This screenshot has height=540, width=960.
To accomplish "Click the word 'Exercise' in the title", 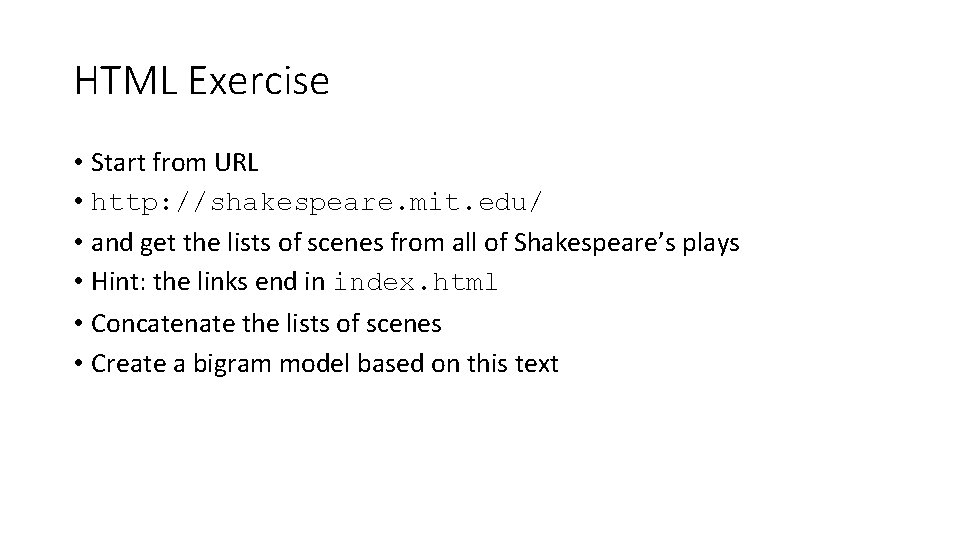I will 258,80.
